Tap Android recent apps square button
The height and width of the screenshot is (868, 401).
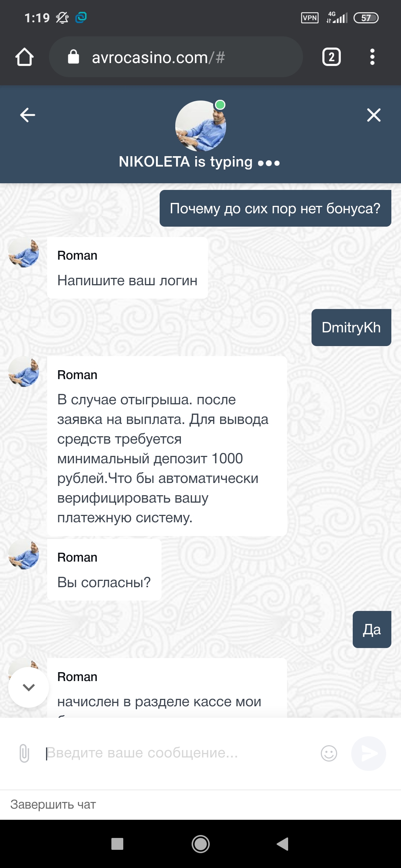click(117, 844)
